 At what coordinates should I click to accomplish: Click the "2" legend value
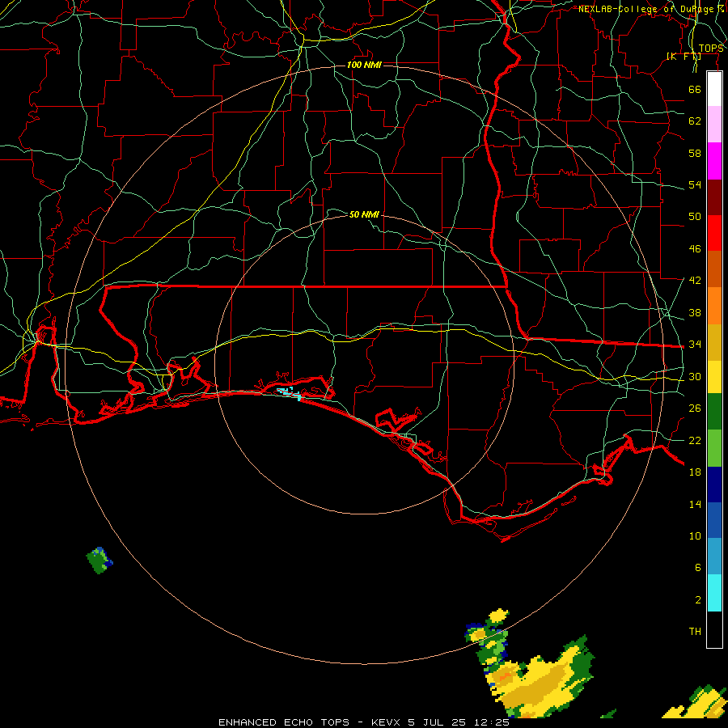pos(697,600)
